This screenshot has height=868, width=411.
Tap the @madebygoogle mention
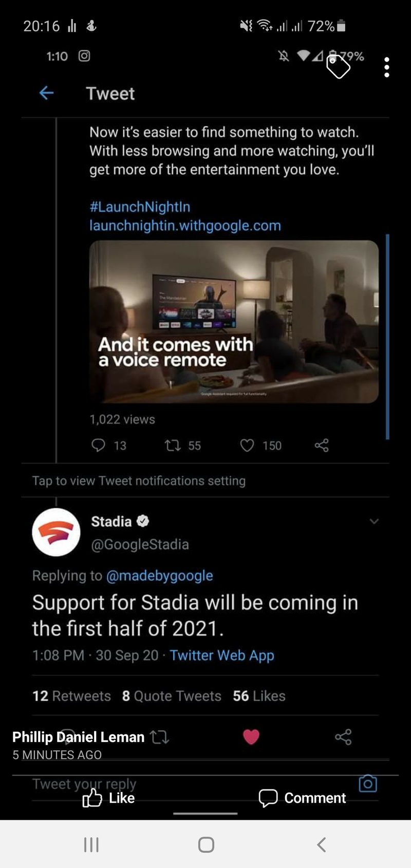[x=159, y=576]
